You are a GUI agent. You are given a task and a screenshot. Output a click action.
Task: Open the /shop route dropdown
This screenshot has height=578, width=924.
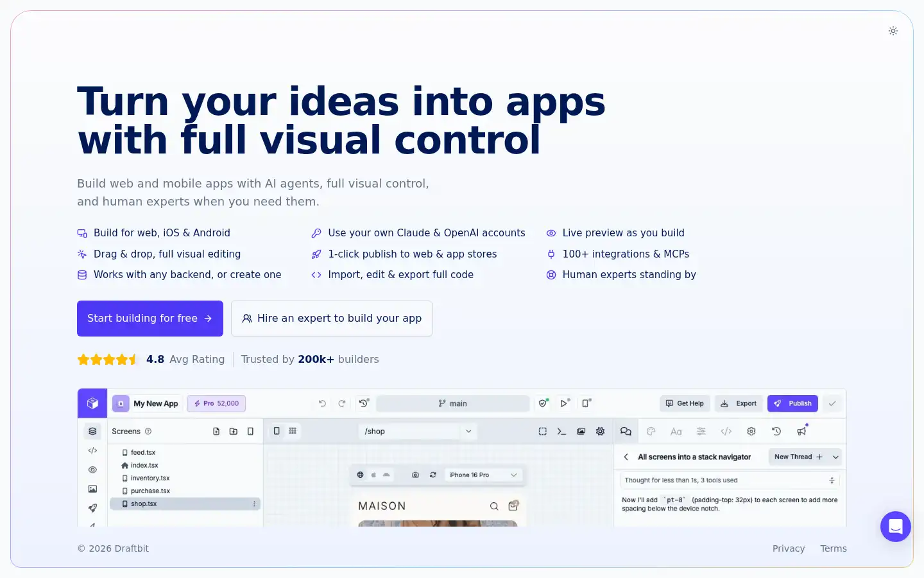pyautogui.click(x=418, y=432)
